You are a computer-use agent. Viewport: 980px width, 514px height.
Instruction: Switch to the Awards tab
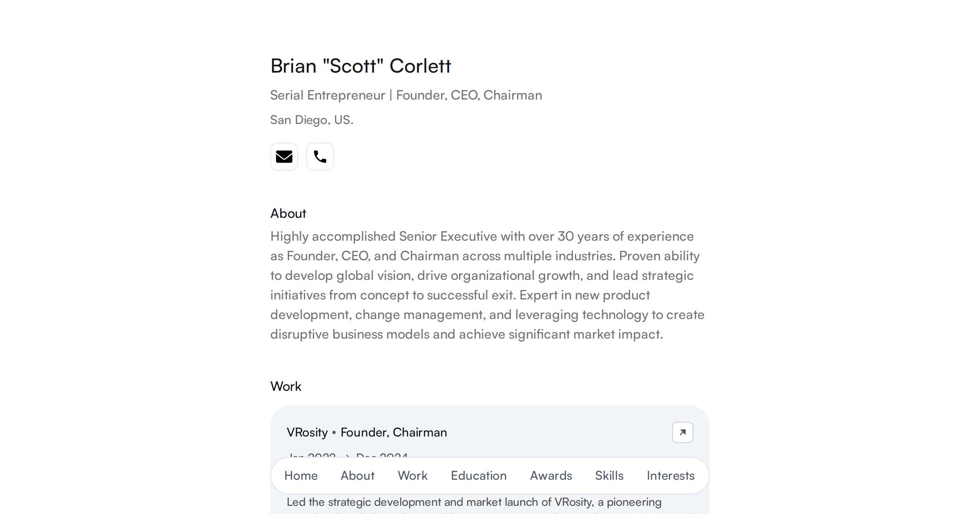click(550, 475)
